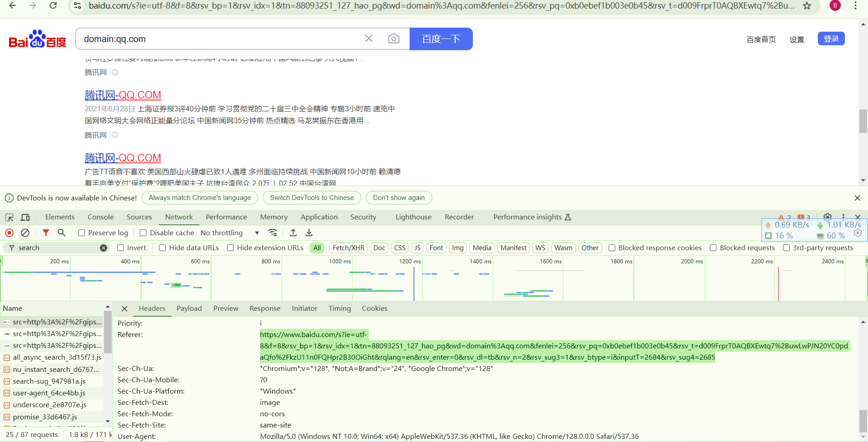Dismiss the DevTools language notification

(x=857, y=198)
